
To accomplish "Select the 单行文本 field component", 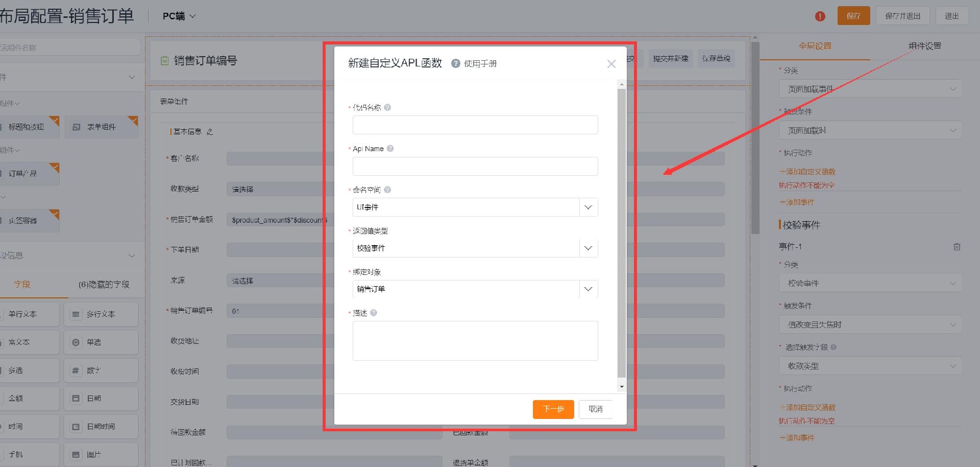I will pos(30,314).
